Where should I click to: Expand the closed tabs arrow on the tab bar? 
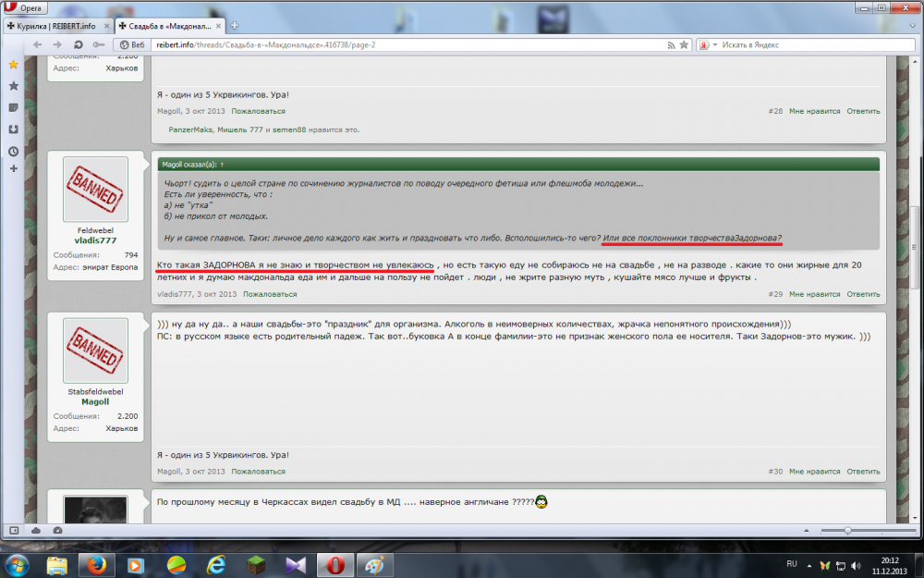coord(913,26)
